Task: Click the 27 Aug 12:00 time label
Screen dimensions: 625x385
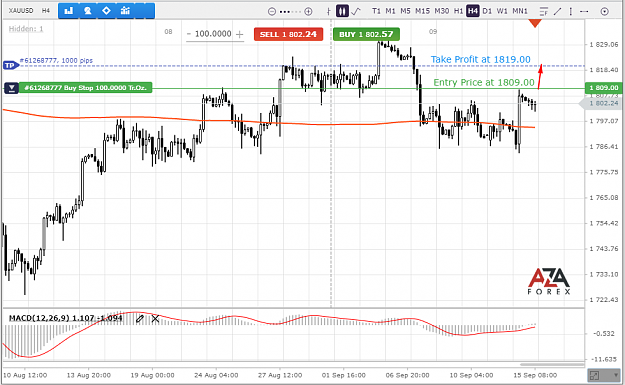Action: 280,375
